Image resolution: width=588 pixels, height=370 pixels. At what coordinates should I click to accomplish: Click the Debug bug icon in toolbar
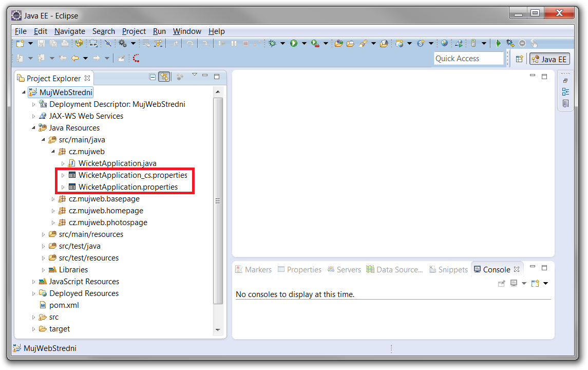272,44
